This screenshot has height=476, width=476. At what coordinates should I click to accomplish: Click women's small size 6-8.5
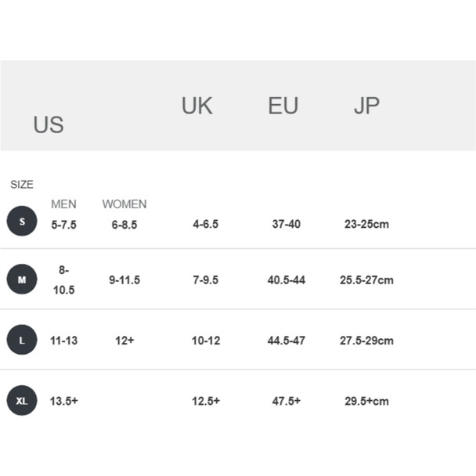pos(124,225)
